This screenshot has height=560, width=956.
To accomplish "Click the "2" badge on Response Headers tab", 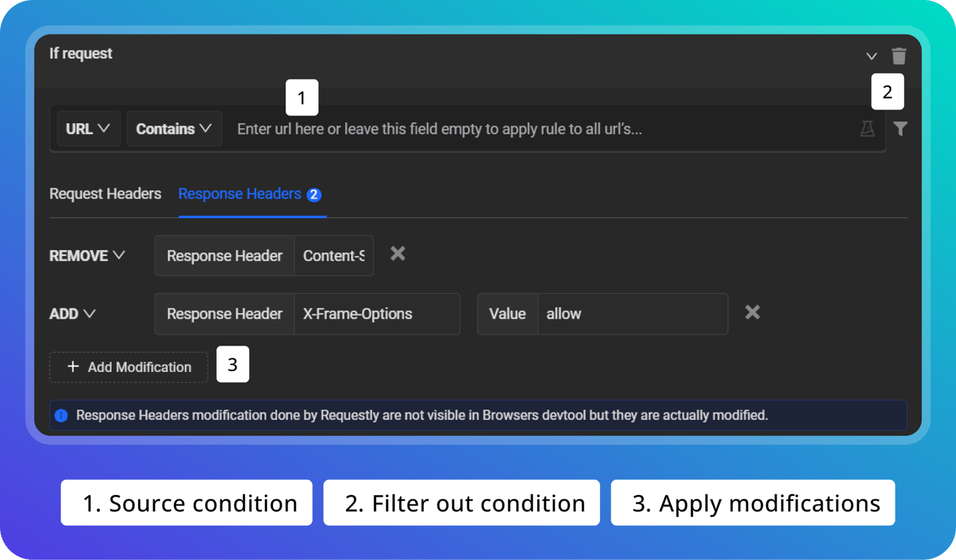I will click(314, 195).
